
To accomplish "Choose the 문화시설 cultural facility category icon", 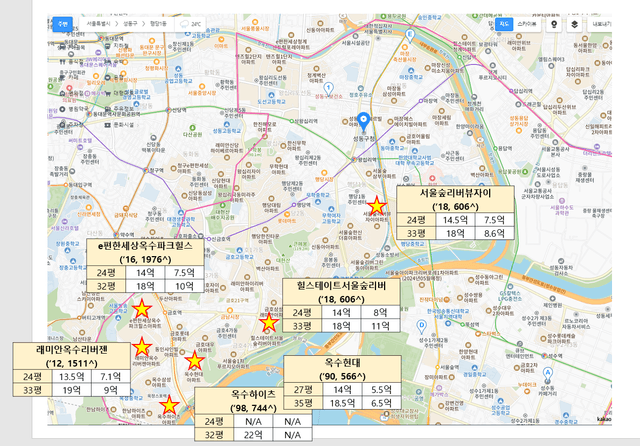I will [107, 125].
